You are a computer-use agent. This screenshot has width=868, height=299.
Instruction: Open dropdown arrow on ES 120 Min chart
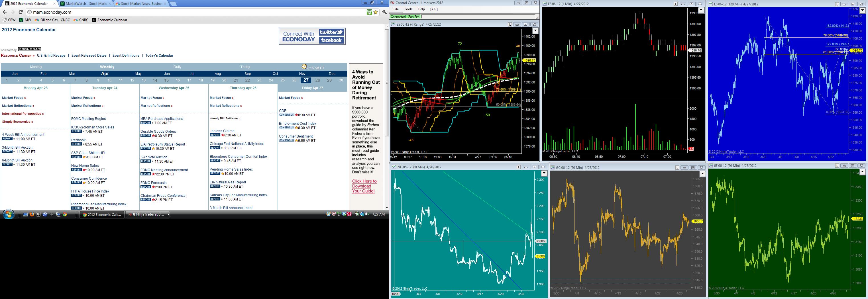(862, 10)
